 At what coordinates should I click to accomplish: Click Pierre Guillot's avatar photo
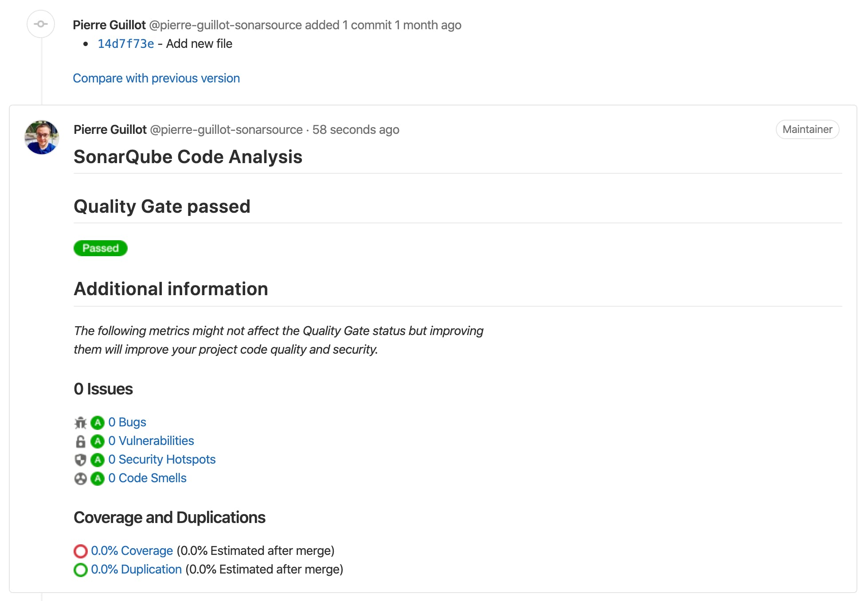click(x=42, y=137)
